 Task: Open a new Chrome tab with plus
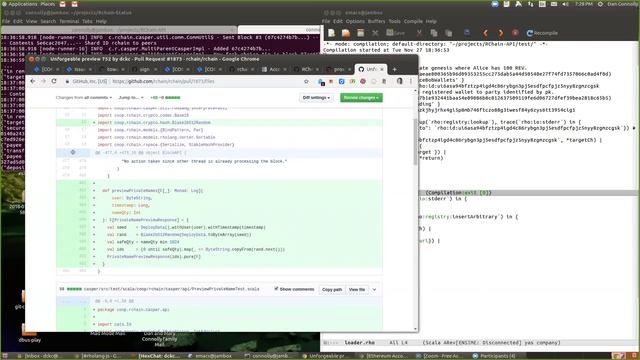394,69
